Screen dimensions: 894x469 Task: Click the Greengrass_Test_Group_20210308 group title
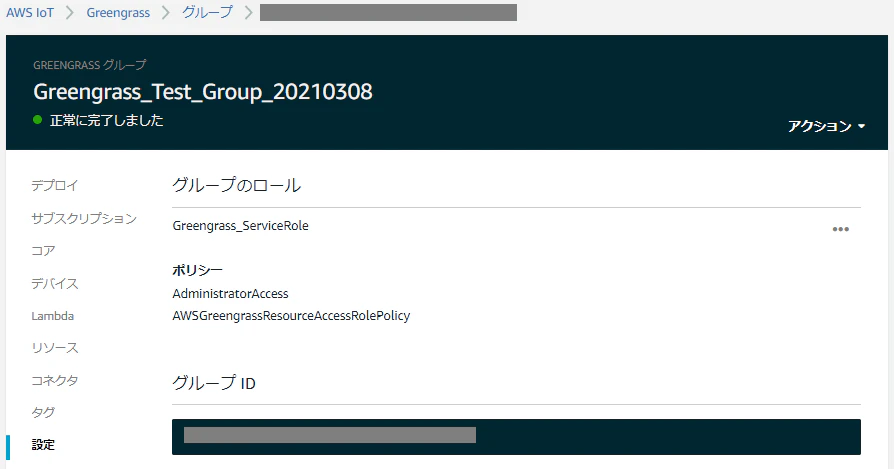(x=203, y=92)
